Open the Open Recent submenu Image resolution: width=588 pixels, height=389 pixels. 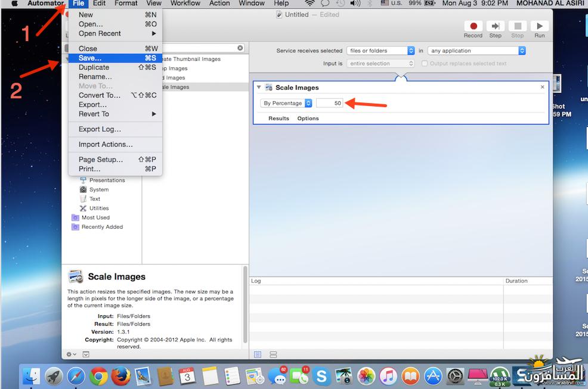click(x=115, y=33)
